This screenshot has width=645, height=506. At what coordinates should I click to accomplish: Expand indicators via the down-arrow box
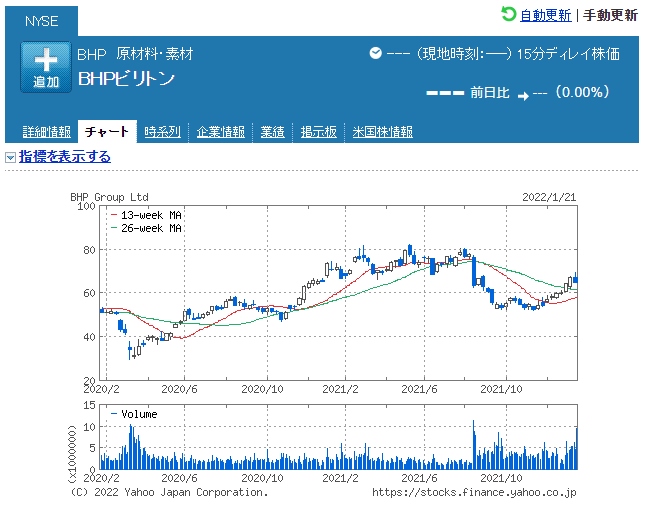[x=10, y=157]
